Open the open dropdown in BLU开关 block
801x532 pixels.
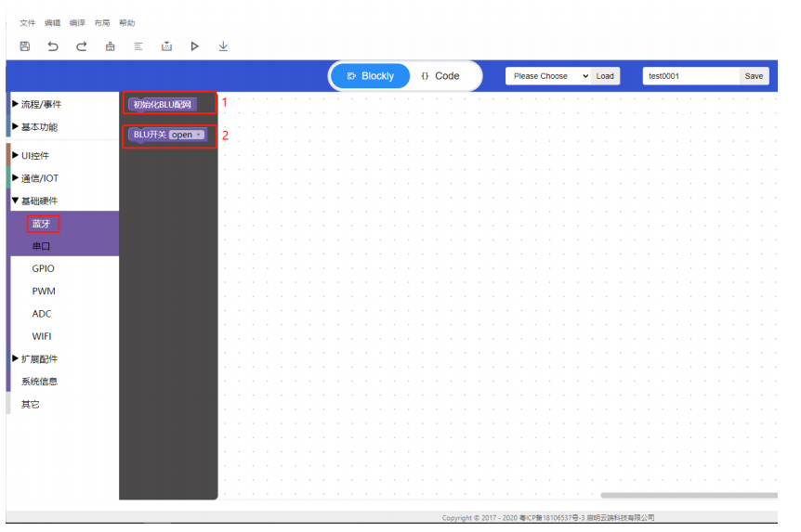tap(187, 135)
